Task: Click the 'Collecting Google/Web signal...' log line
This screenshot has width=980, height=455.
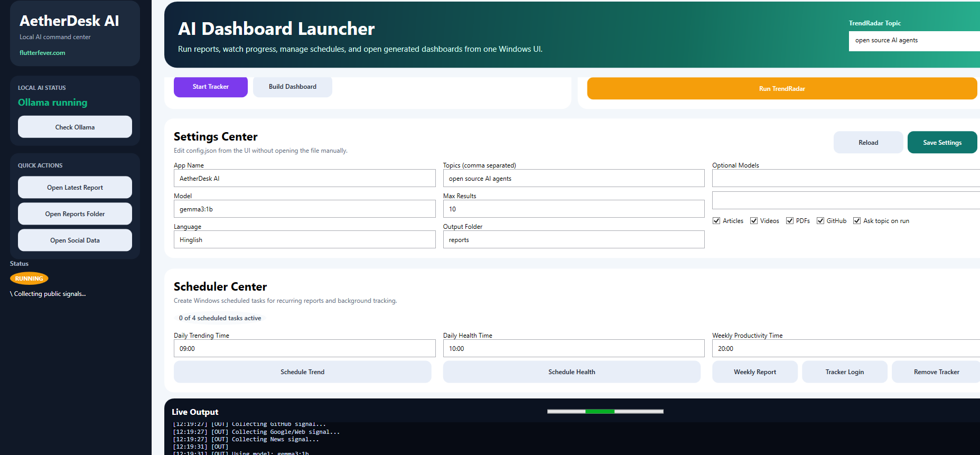Action: tap(256, 432)
